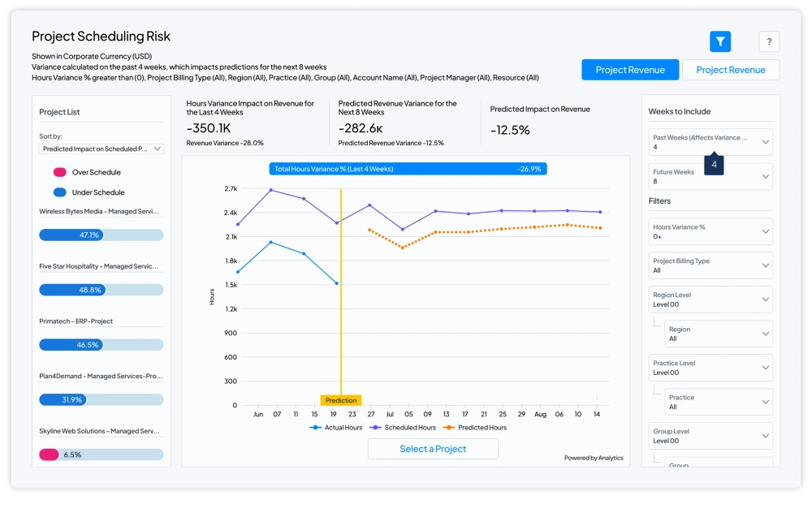
Task: Expand the Region Level dropdown
Action: click(x=710, y=300)
